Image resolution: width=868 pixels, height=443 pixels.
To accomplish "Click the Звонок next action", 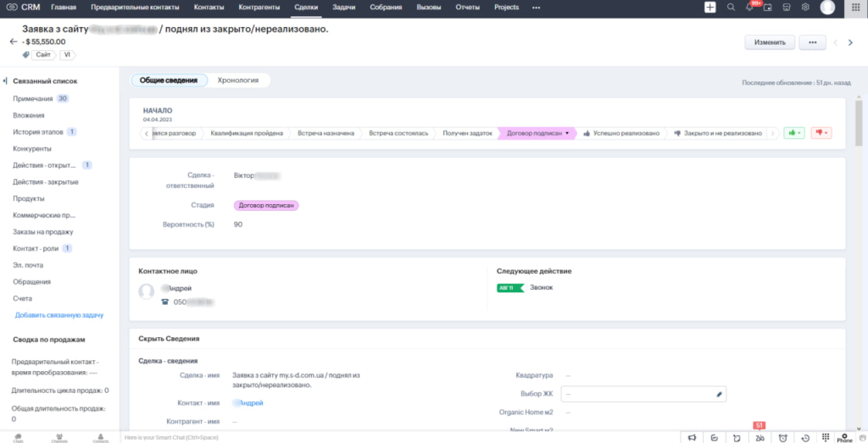I will 541,288.
